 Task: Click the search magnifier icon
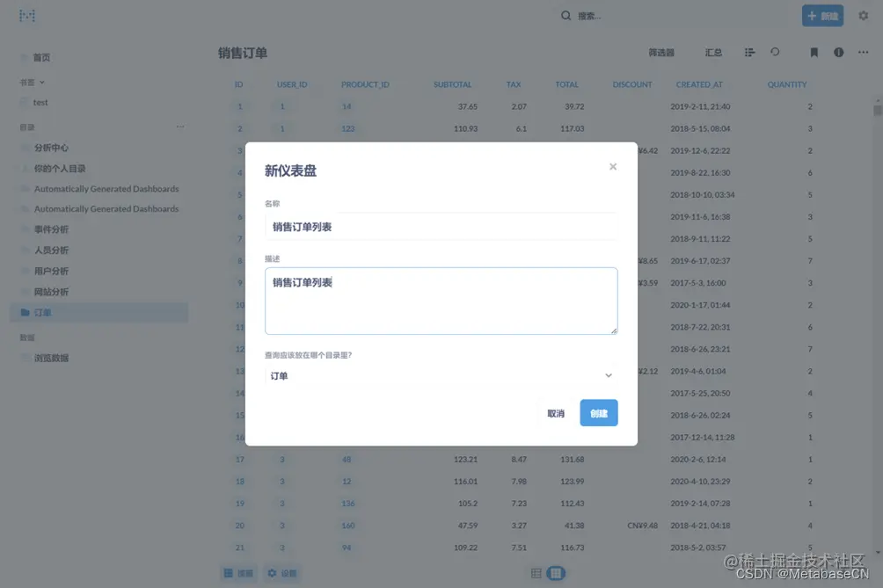point(566,16)
